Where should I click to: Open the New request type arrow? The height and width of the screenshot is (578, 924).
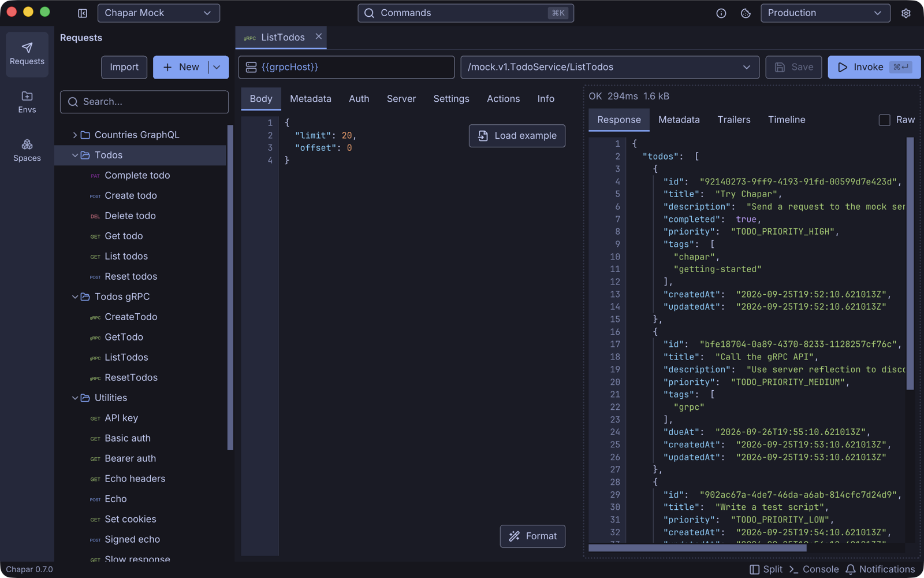pos(217,67)
